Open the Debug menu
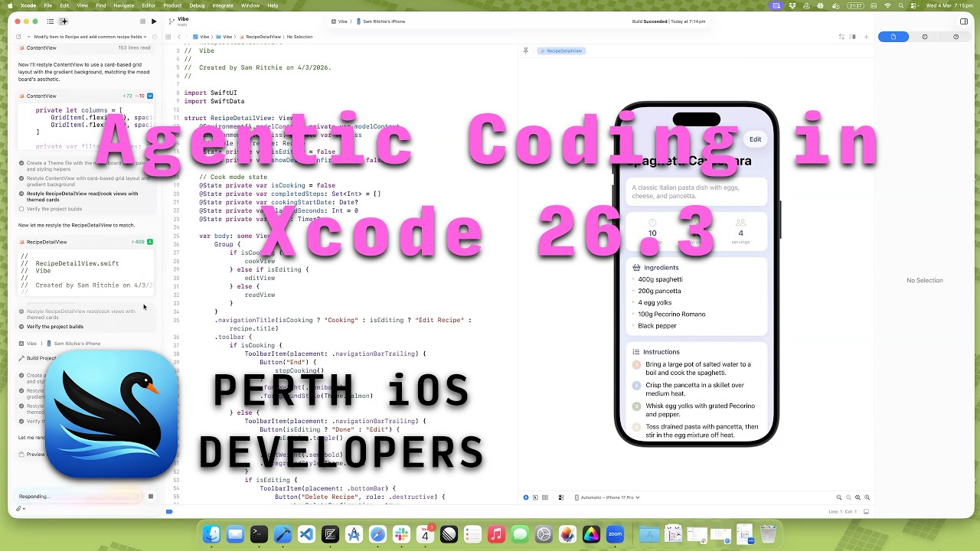Viewport: 980px width, 551px height. 197,5
